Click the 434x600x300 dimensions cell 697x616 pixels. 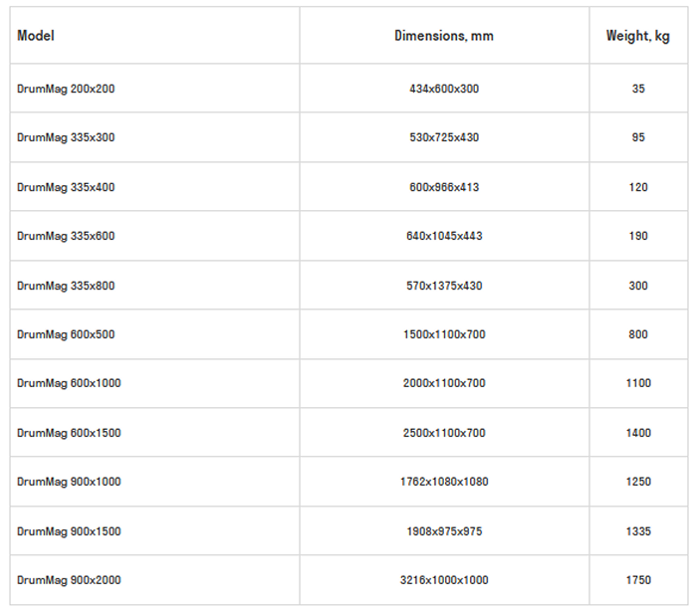[444, 89]
